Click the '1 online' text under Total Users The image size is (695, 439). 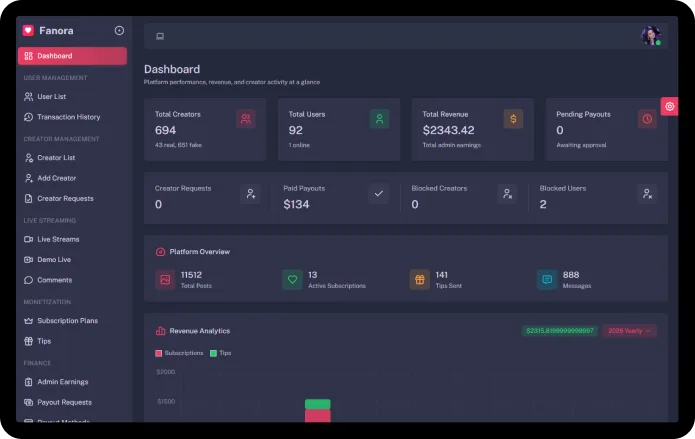click(299, 145)
